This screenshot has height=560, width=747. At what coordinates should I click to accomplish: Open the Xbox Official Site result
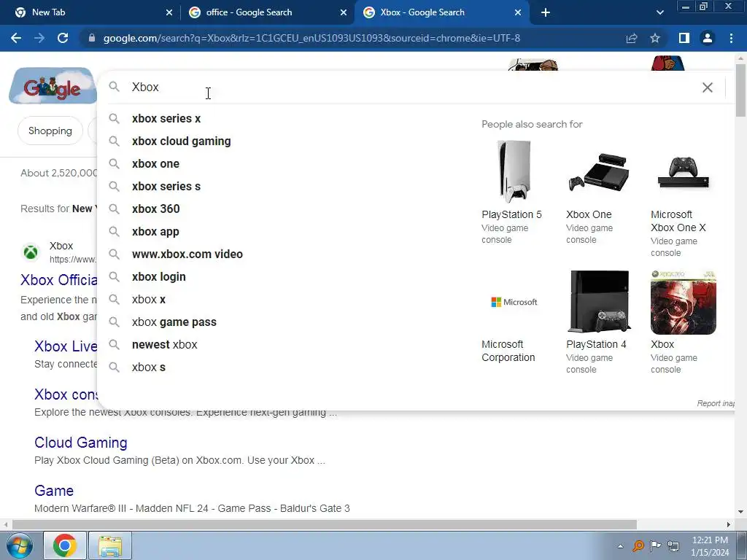(58, 280)
